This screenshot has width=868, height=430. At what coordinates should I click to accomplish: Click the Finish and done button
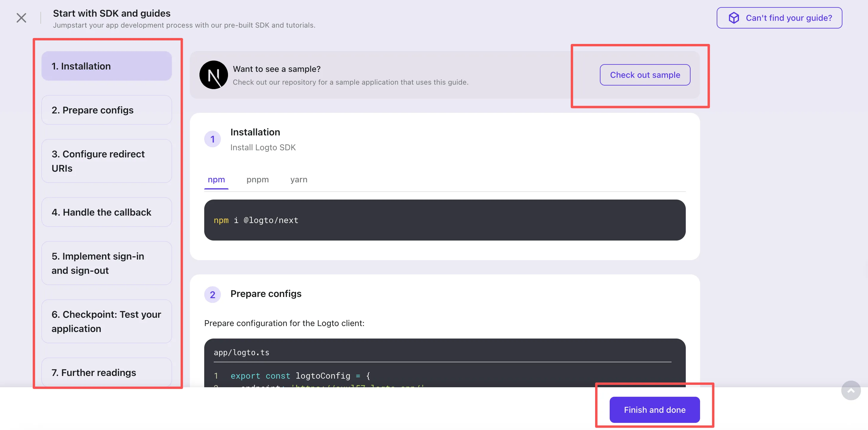click(655, 410)
